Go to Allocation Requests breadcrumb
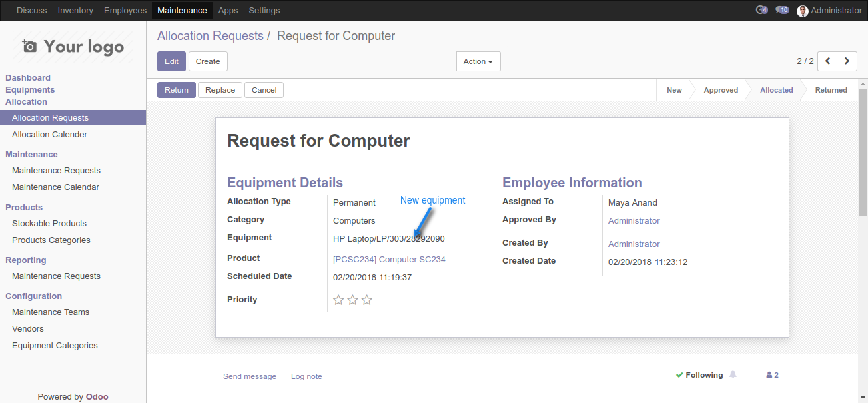 click(210, 36)
